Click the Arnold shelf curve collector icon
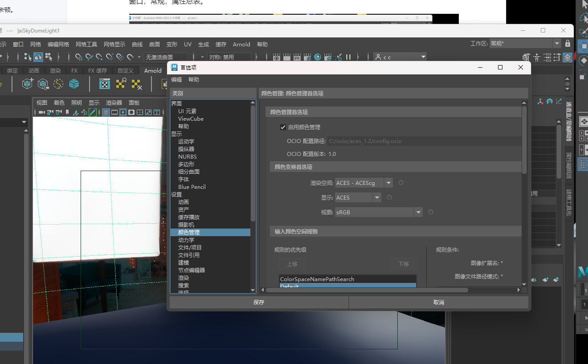 click(x=58, y=83)
